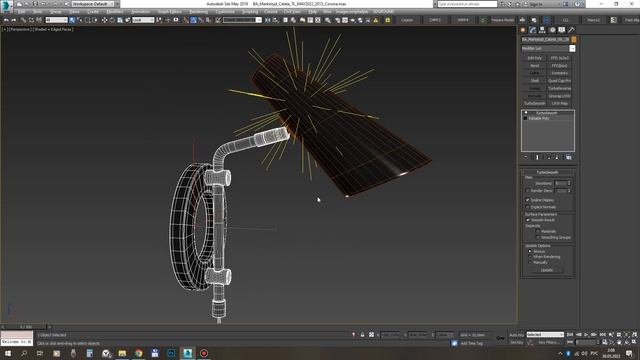Click Configure Modifier Sets icon

click(569, 157)
